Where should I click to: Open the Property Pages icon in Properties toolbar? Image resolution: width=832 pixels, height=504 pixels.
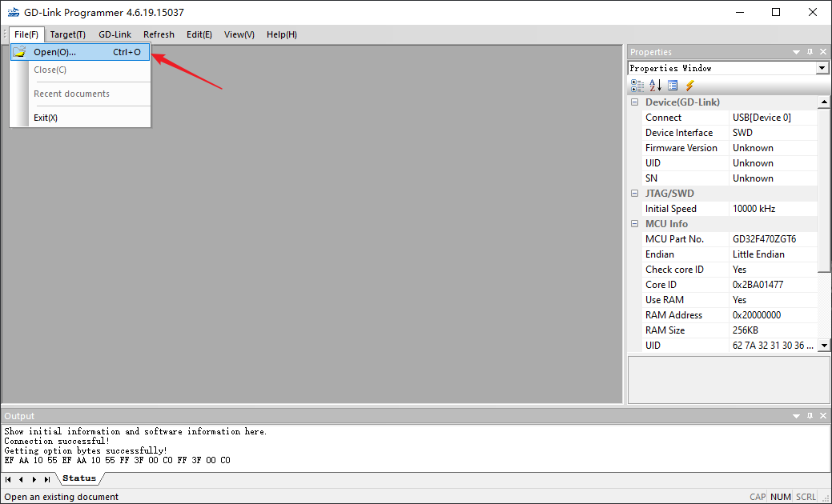(673, 86)
